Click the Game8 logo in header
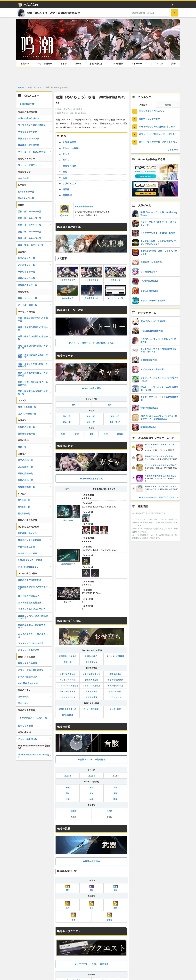 pos(28,5)
